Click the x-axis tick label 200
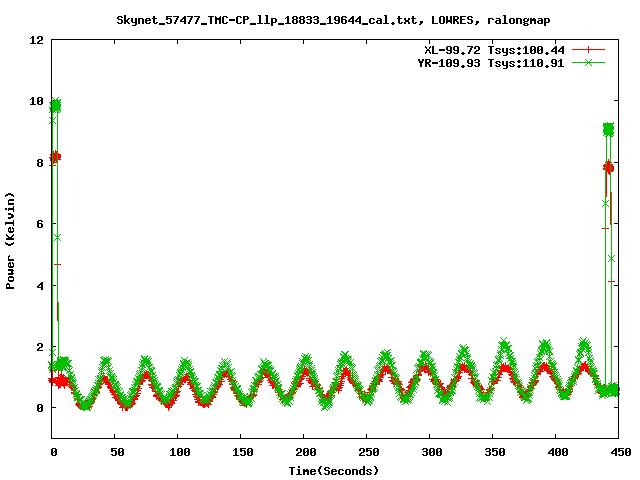This screenshot has width=640, height=480. [x=306, y=452]
